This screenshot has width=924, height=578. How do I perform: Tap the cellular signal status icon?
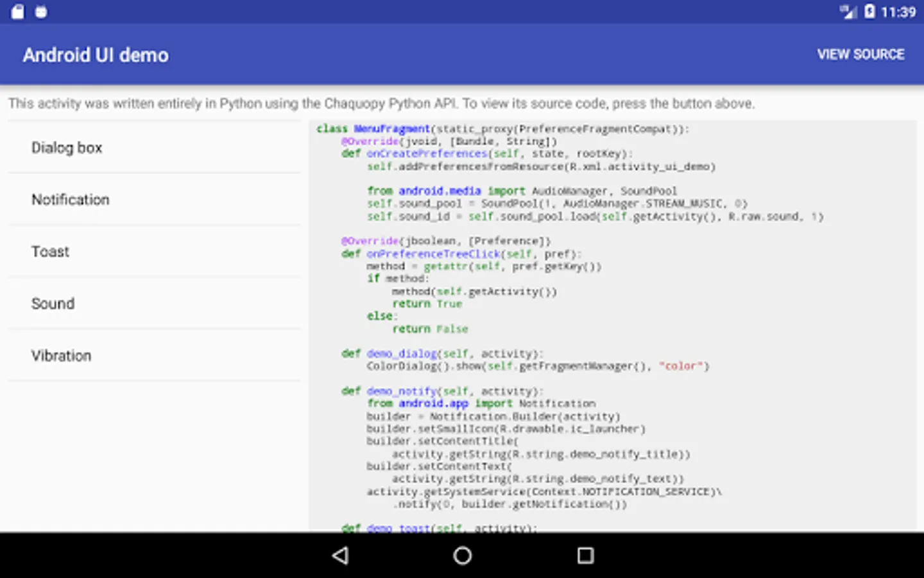pyautogui.click(x=848, y=12)
